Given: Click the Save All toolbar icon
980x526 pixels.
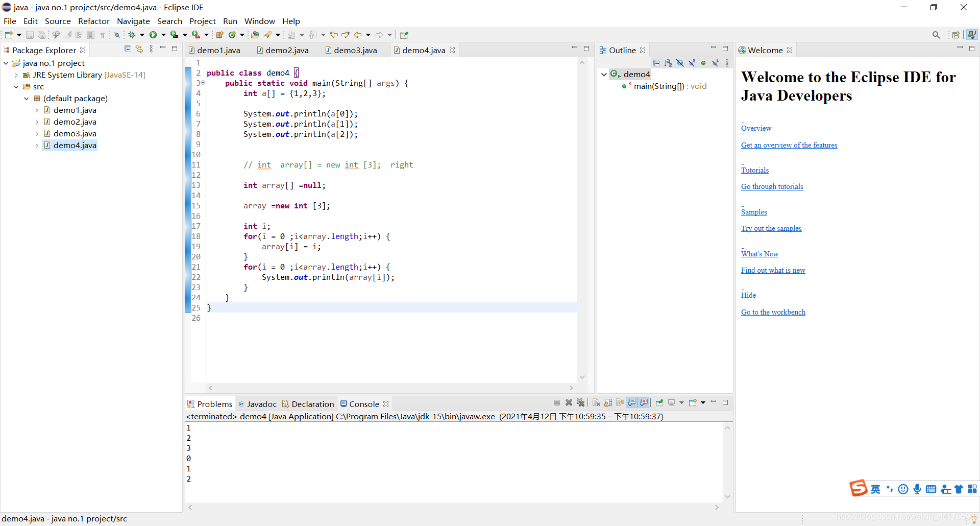Looking at the screenshot, I should pyautogui.click(x=41, y=35).
